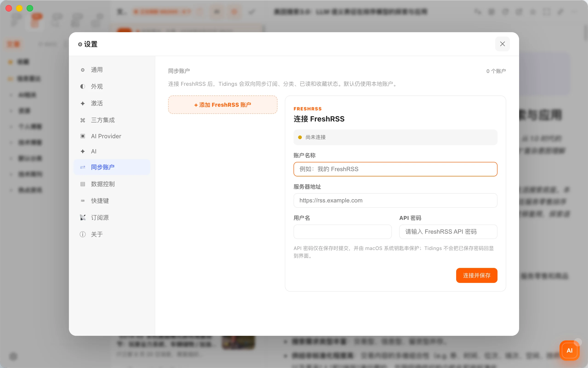Click the sync arrows icon beside 同步账户

83,167
